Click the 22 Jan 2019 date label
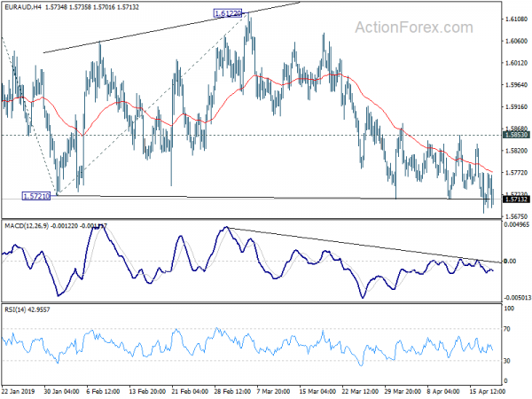 18,391
